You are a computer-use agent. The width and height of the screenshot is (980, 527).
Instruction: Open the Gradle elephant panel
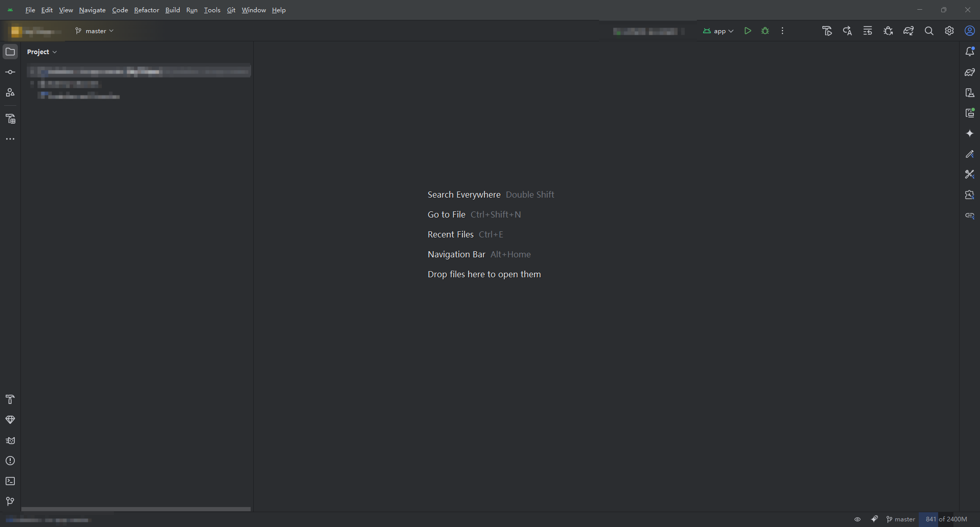970,72
